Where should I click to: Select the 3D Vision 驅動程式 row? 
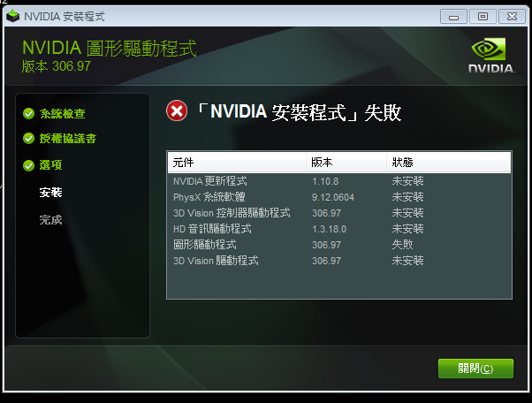[x=339, y=261]
